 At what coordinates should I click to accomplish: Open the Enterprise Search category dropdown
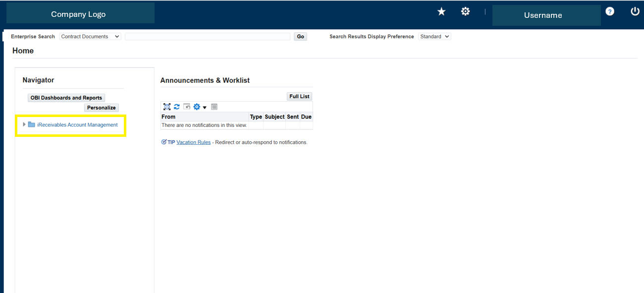tap(90, 37)
